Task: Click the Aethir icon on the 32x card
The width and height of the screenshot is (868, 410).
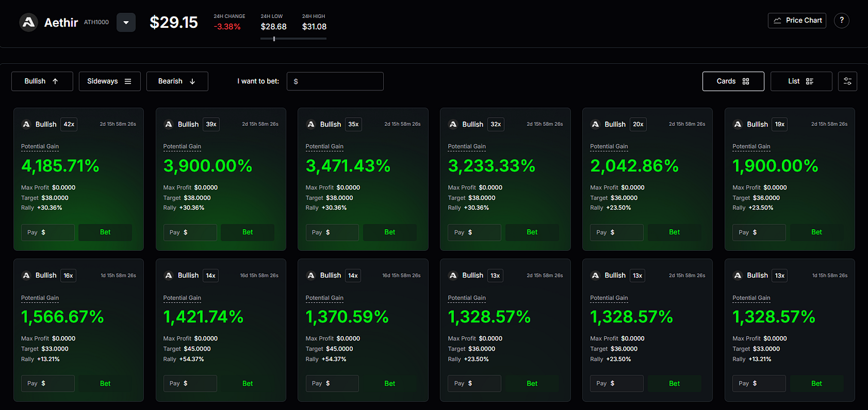Action: [x=453, y=124]
